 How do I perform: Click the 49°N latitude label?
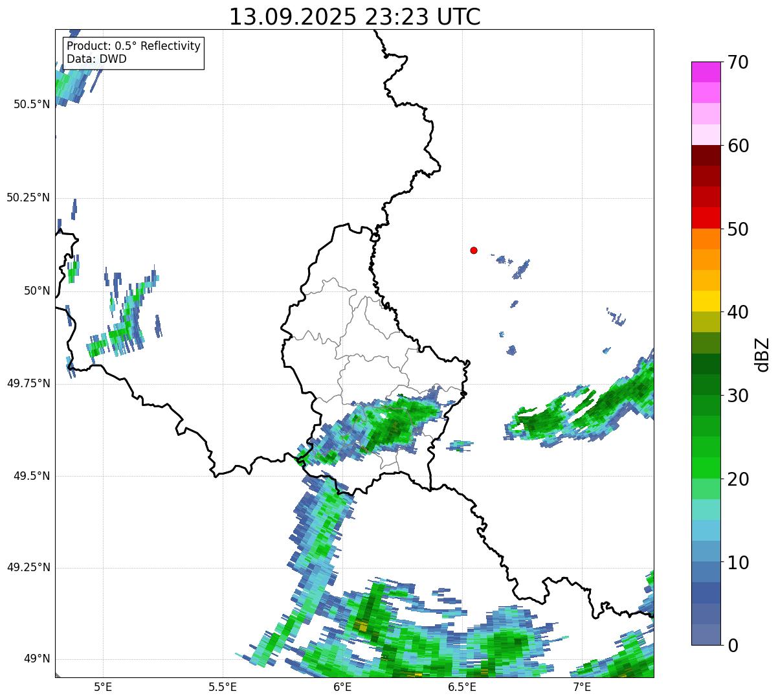37,659
